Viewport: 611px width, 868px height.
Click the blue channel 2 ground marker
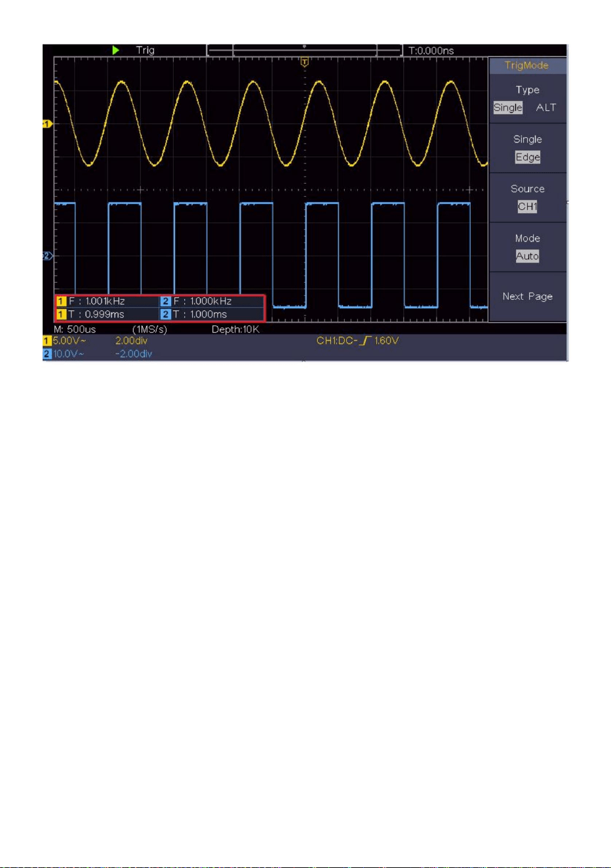47,255
